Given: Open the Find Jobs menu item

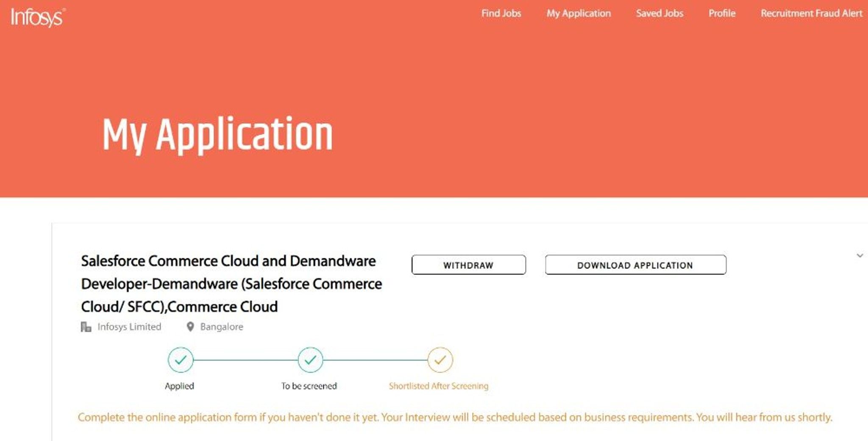Looking at the screenshot, I should [x=501, y=14].
